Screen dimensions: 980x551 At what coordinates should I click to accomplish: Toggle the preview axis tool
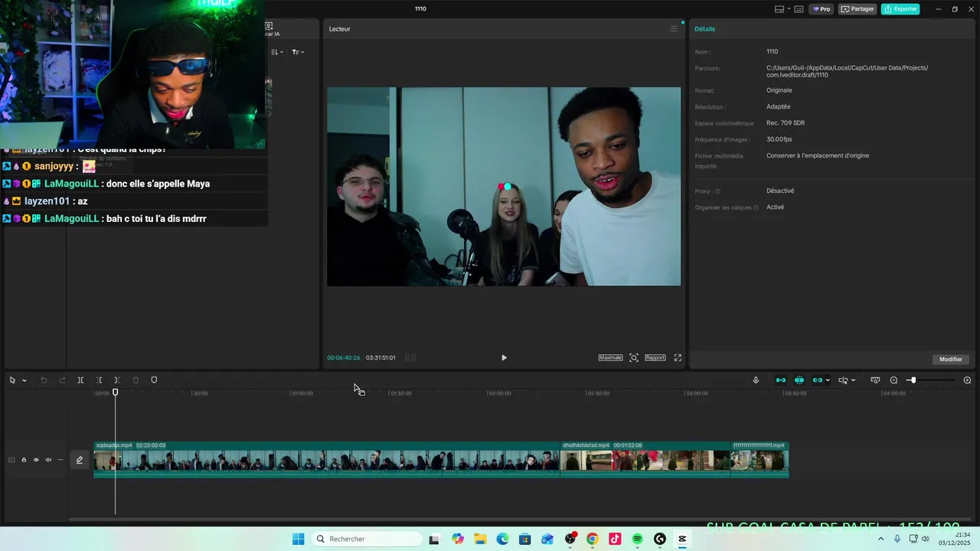[843, 380]
